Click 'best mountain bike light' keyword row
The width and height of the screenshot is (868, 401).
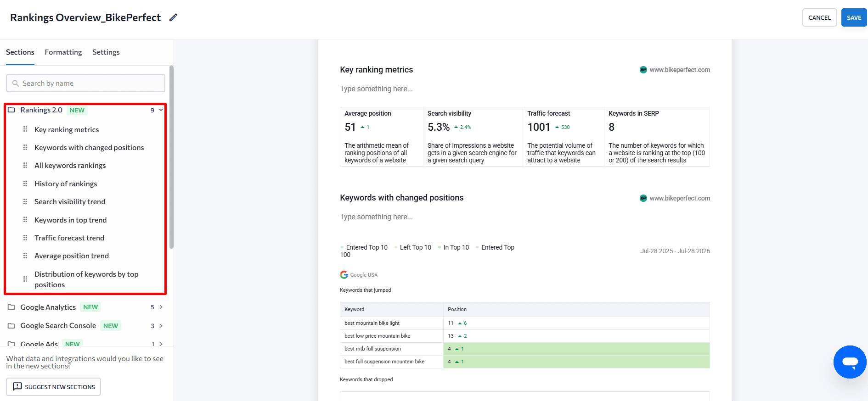click(x=525, y=323)
